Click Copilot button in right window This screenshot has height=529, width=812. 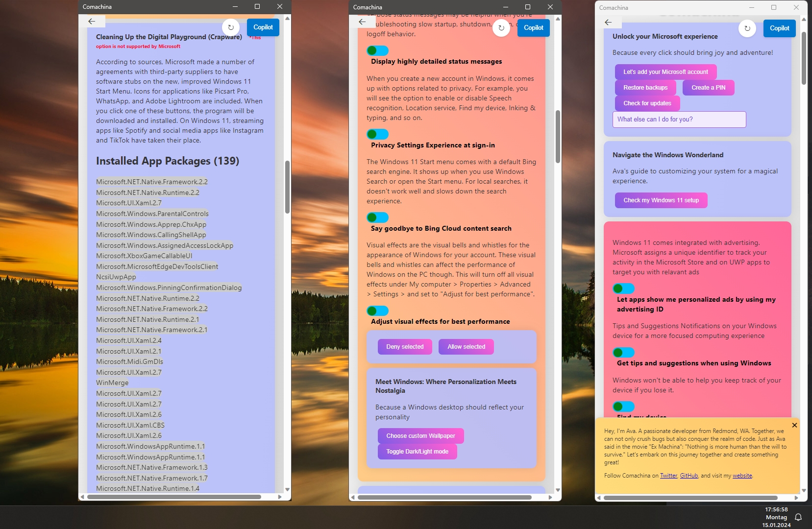780,28
